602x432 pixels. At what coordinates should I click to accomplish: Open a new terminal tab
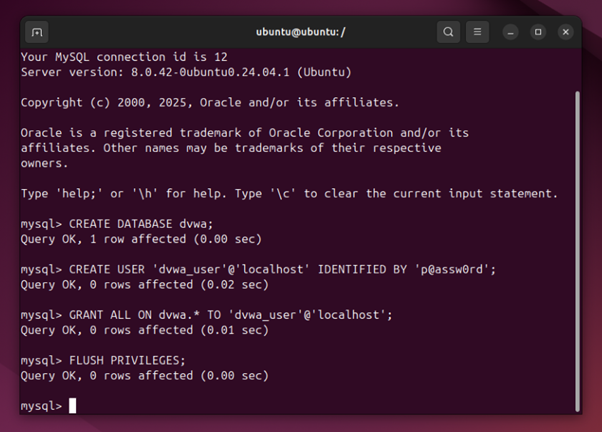(x=37, y=32)
